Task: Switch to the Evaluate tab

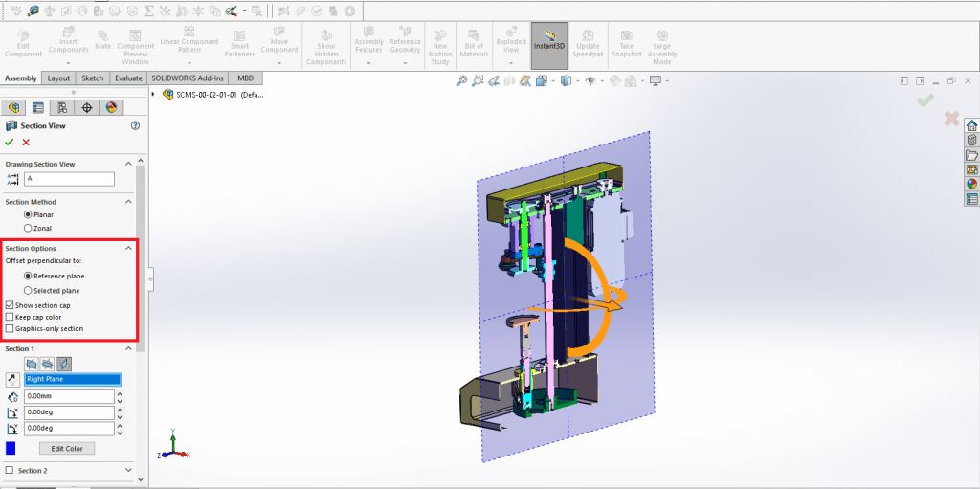Action: tap(128, 78)
